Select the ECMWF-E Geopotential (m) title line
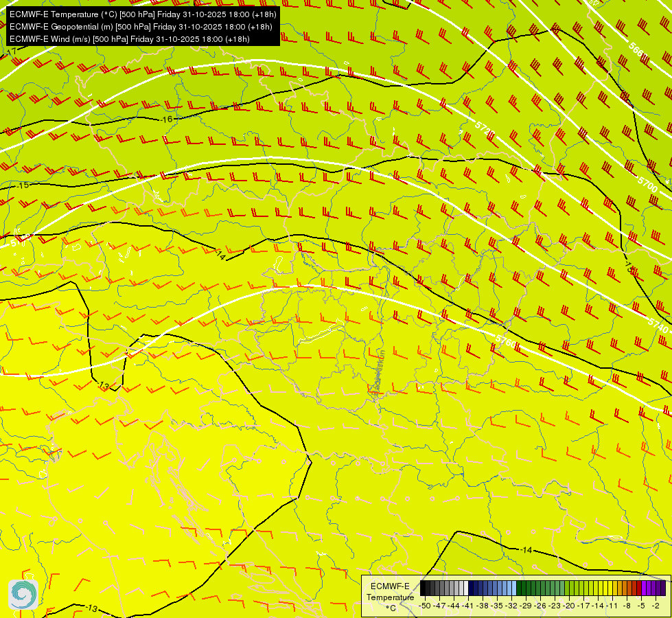 point(141,27)
